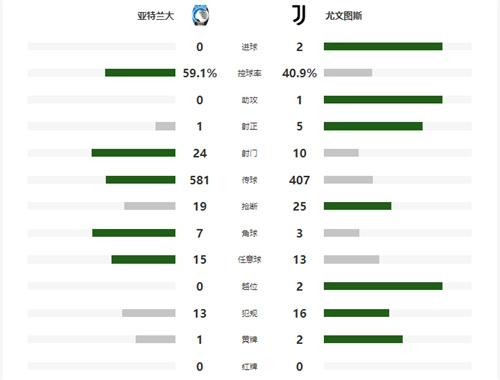Open the 尤文图斯 team name link
This screenshot has height=380, width=500.
click(344, 16)
